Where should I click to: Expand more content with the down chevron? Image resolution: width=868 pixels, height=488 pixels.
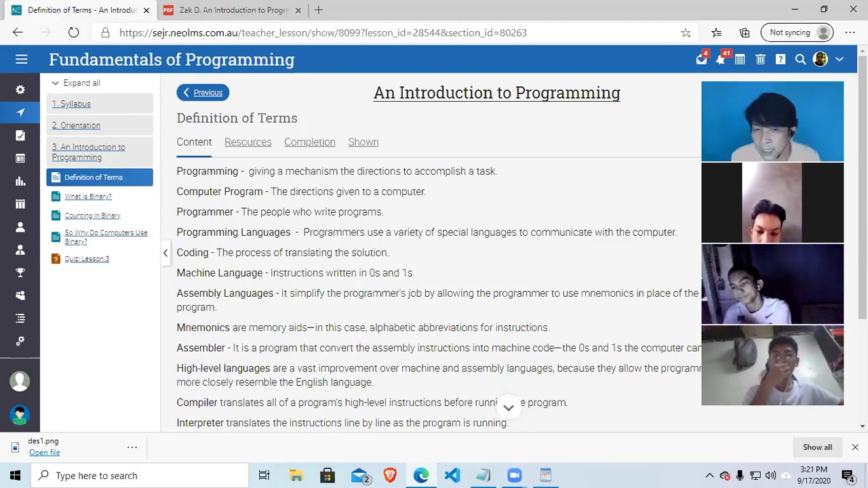[509, 407]
